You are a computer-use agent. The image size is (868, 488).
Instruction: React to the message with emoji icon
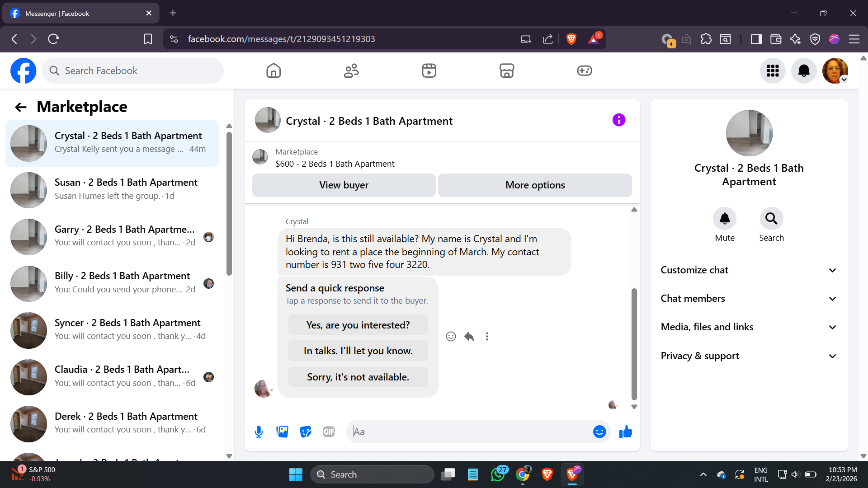[x=451, y=337]
